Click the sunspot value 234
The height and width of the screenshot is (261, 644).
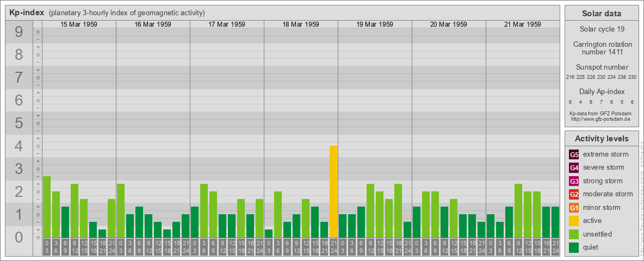pos(612,77)
